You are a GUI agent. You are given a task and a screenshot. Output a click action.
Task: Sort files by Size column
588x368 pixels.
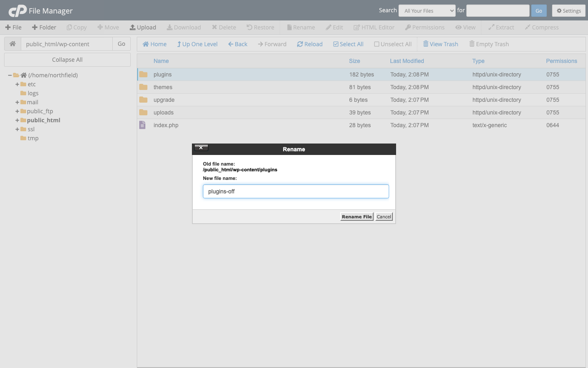coord(354,61)
